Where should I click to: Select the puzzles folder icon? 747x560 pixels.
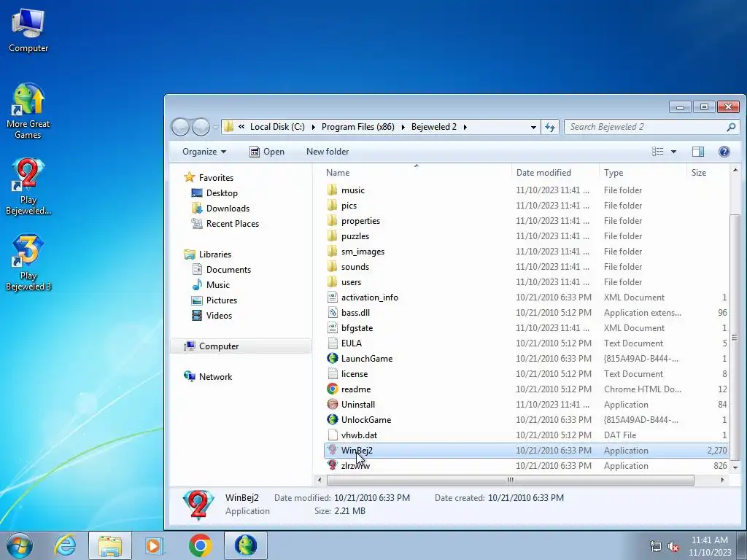point(333,236)
